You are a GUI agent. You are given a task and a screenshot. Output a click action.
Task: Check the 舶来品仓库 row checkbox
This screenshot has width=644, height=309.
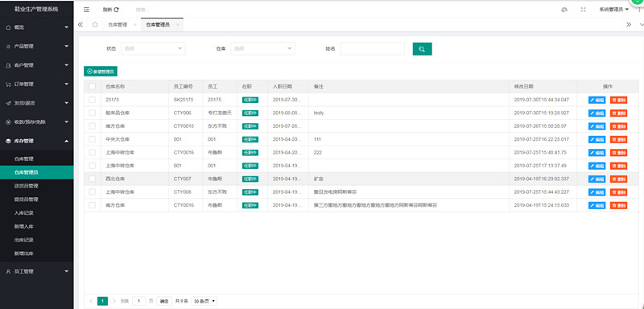[92, 113]
